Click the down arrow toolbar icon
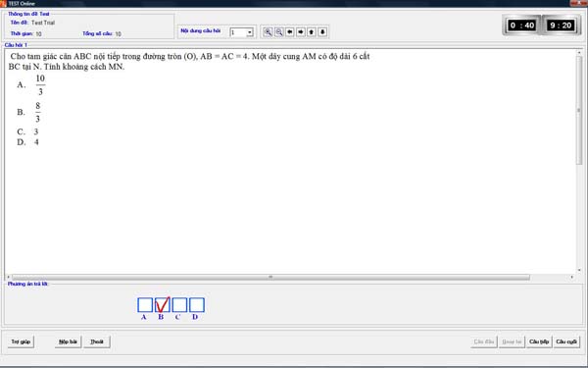This screenshot has width=588, height=368. click(322, 32)
